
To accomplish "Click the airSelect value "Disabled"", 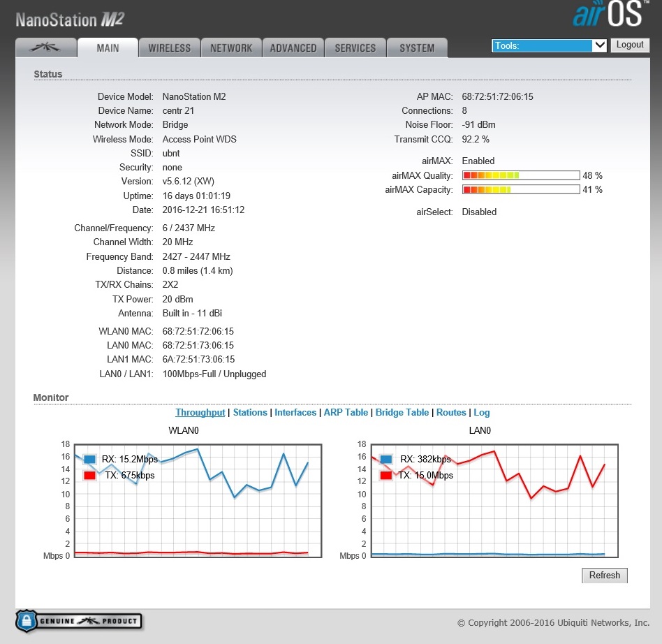I will pos(479,212).
